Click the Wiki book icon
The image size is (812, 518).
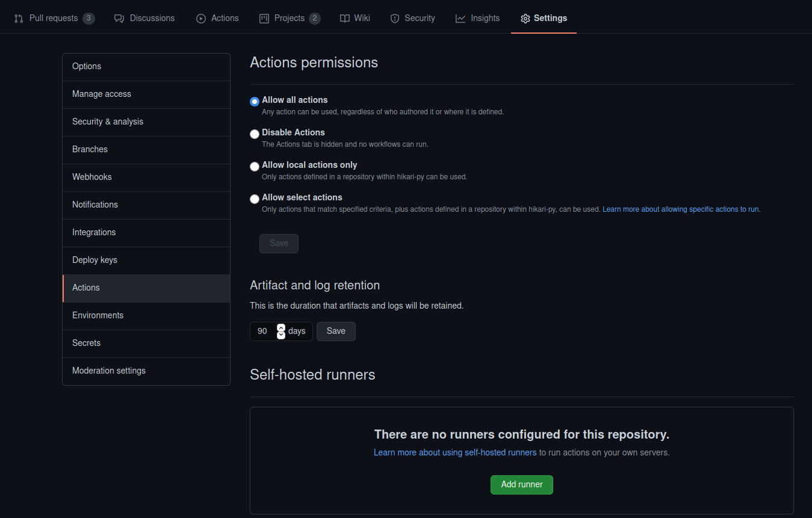point(341,18)
